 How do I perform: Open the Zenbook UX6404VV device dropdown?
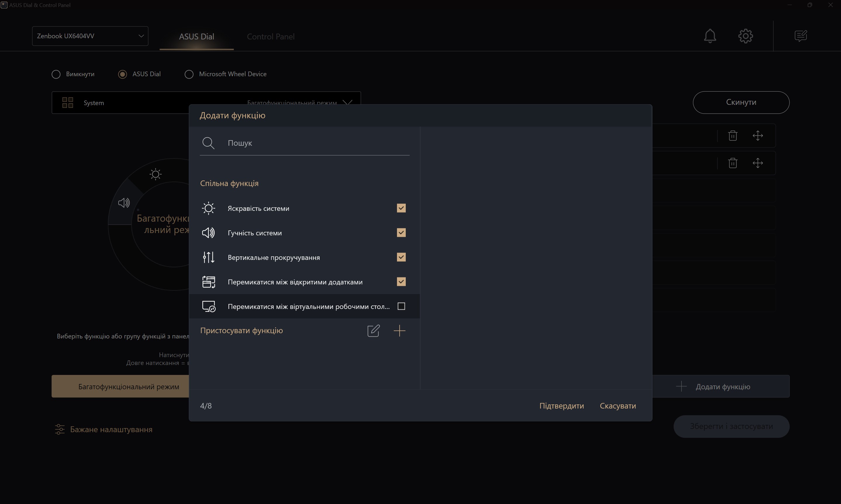pos(90,36)
